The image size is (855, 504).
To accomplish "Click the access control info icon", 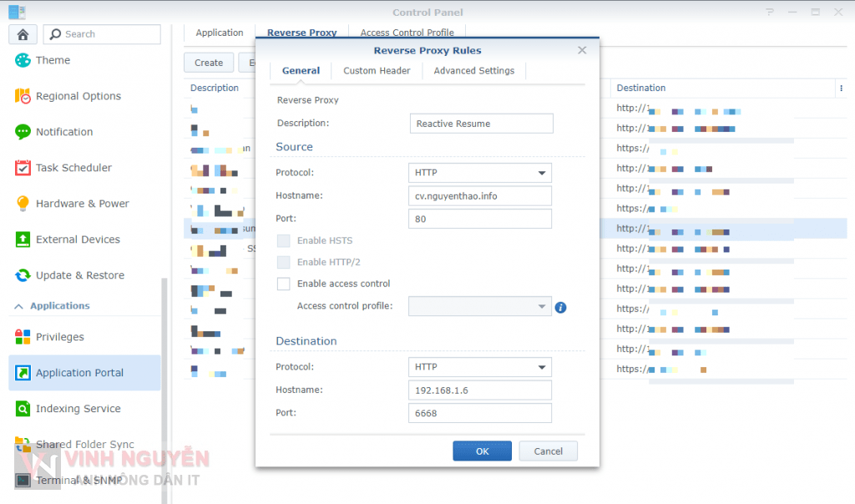I will (x=561, y=307).
